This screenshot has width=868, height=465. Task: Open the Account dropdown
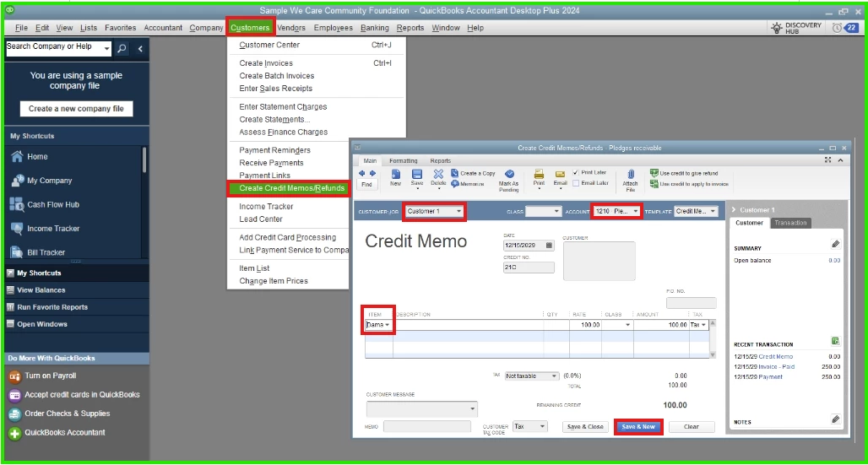tap(636, 212)
